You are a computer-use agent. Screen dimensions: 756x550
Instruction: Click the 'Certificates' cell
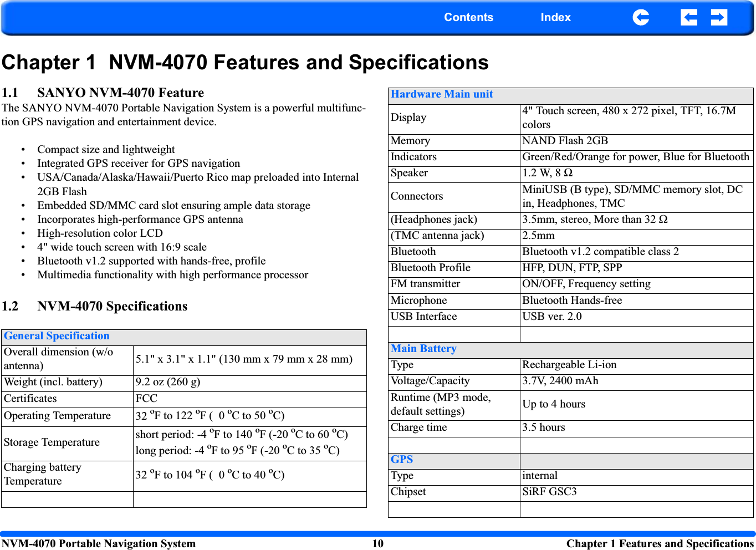[67, 400]
